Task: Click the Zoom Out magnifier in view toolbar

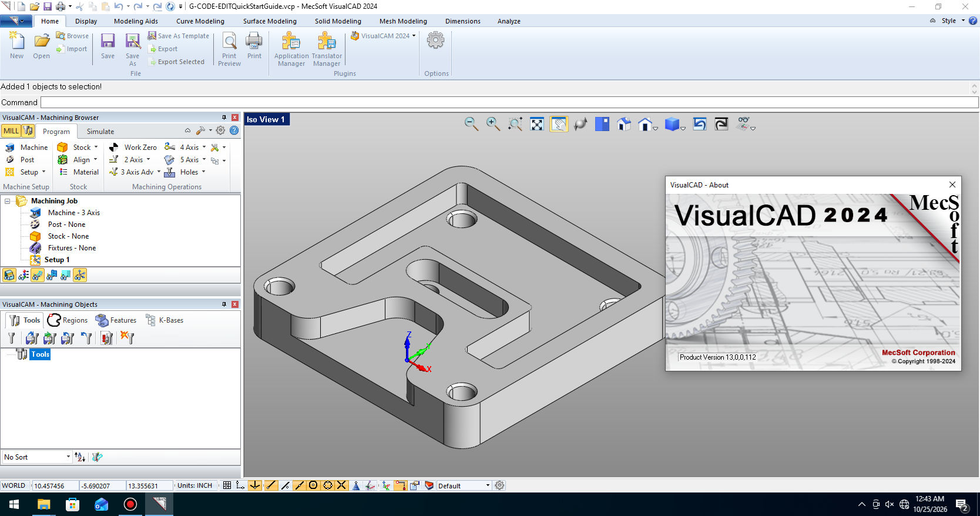Action: (x=471, y=124)
